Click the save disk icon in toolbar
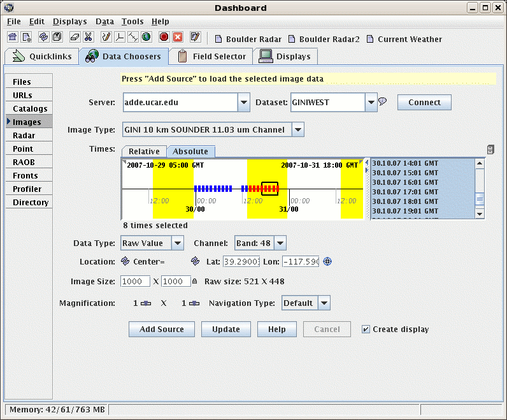The width and height of the screenshot is (507, 420). (57, 38)
